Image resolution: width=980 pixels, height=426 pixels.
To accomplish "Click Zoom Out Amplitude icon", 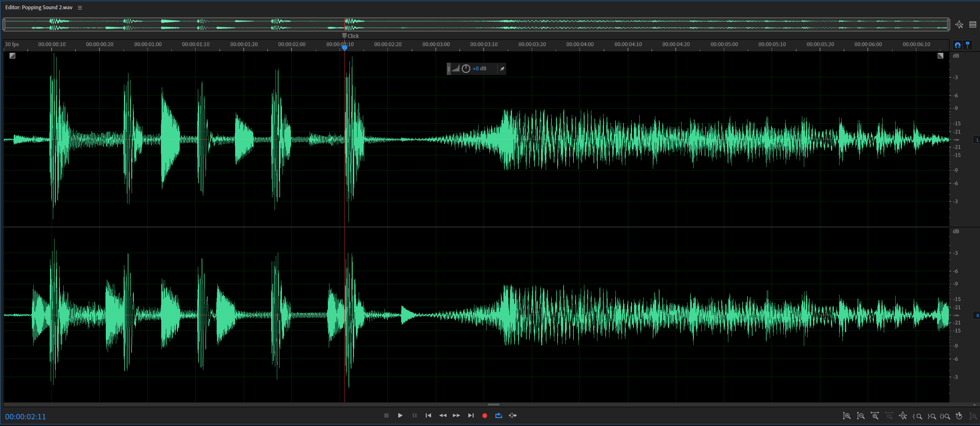I will (x=861, y=416).
